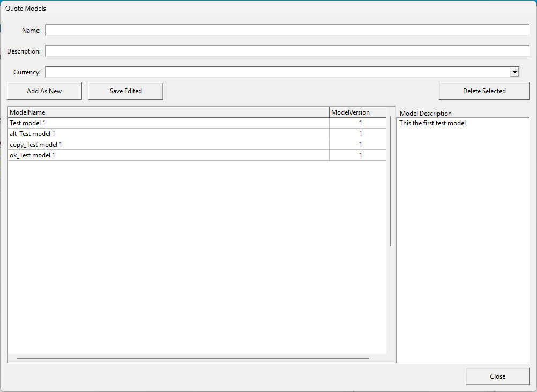This screenshot has width=537, height=392.
Task: Click the Delete Selected button
Action: [484, 91]
